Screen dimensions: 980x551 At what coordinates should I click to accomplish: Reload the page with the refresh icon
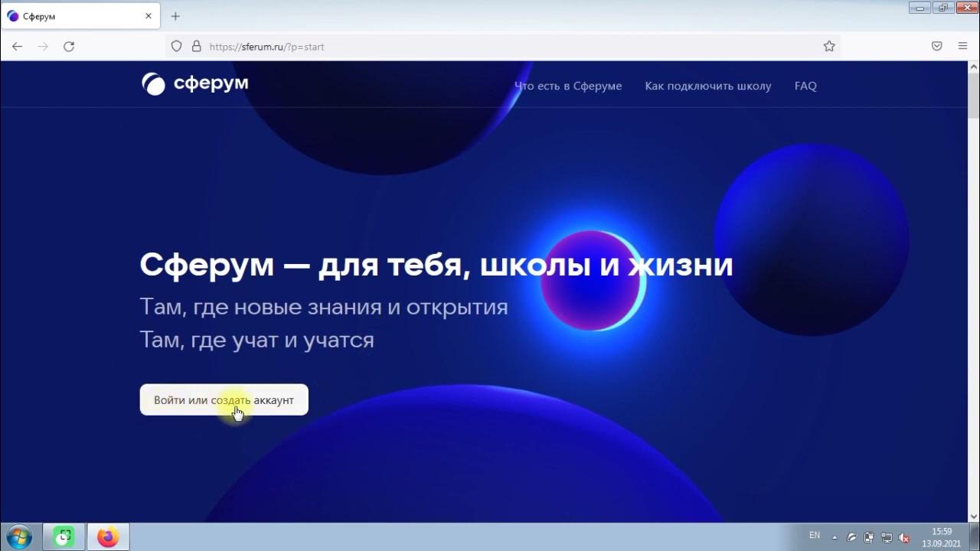click(69, 47)
